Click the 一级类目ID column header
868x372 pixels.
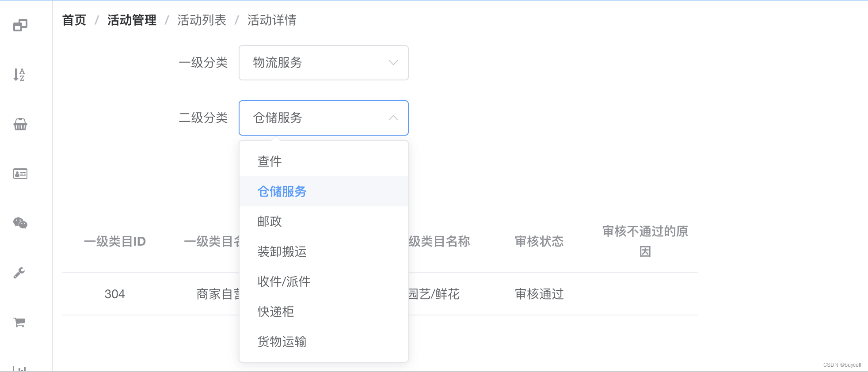tap(115, 242)
